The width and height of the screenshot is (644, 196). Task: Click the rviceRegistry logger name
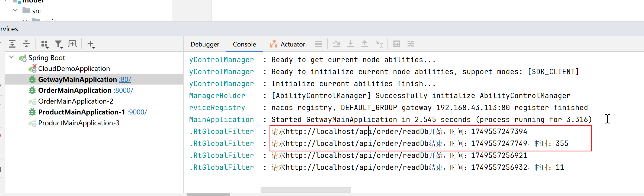(x=217, y=108)
